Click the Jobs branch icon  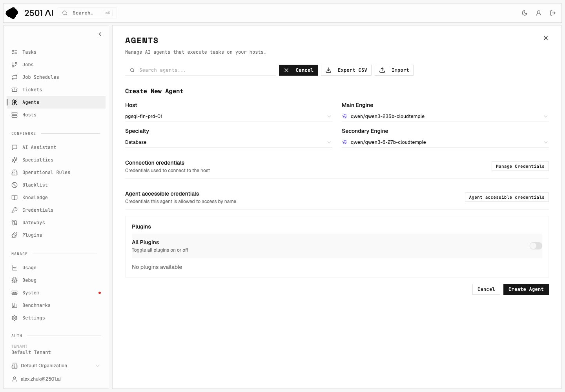[x=15, y=65]
